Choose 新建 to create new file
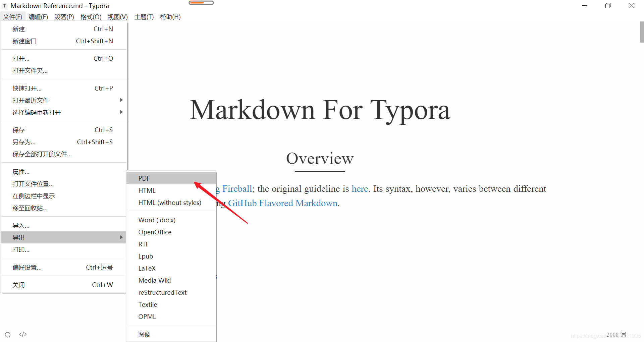Image resolution: width=644 pixels, height=342 pixels. pyautogui.click(x=64, y=29)
